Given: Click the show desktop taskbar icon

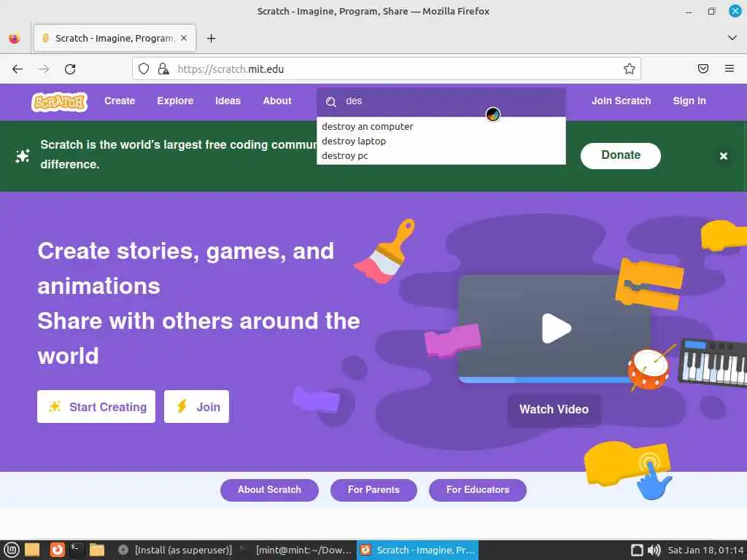Looking at the screenshot, I should pos(32,550).
